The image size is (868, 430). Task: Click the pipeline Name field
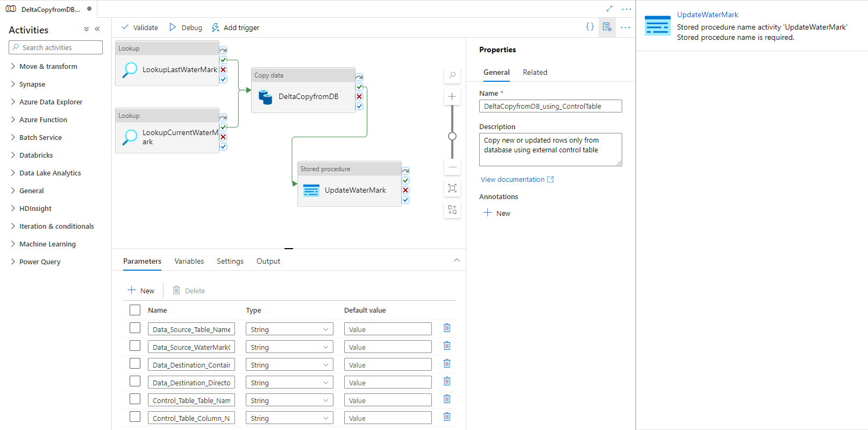[x=551, y=106]
